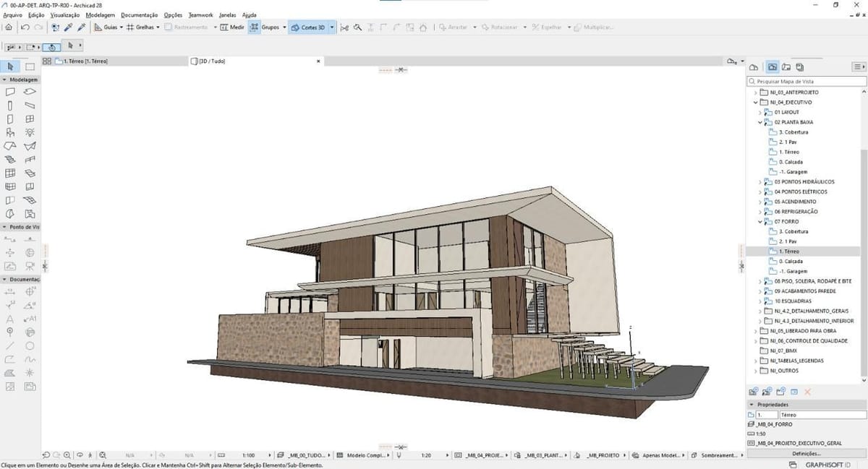Select the Slab tool in Modelagem
The width and height of the screenshot is (868, 469).
click(30, 92)
